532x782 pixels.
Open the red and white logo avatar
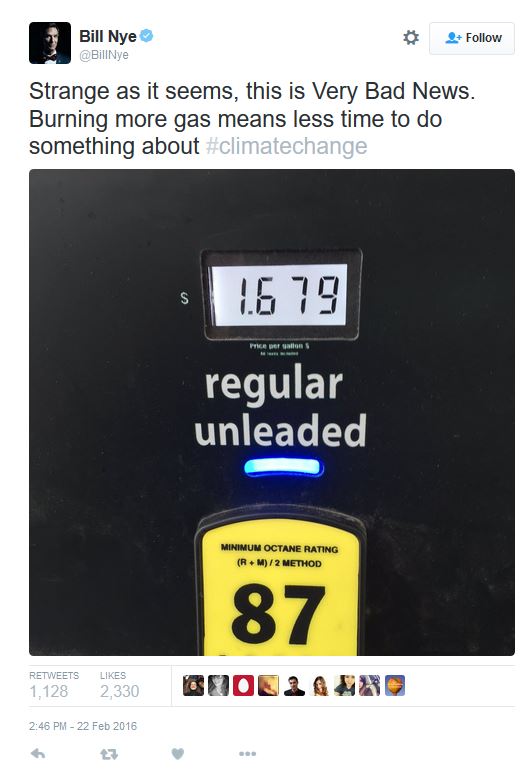(x=243, y=686)
